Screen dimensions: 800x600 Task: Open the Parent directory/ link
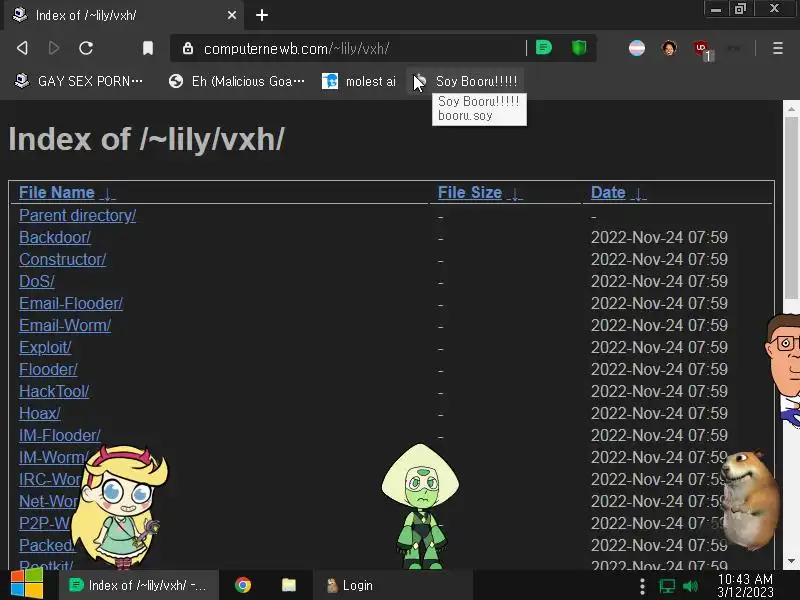click(78, 215)
